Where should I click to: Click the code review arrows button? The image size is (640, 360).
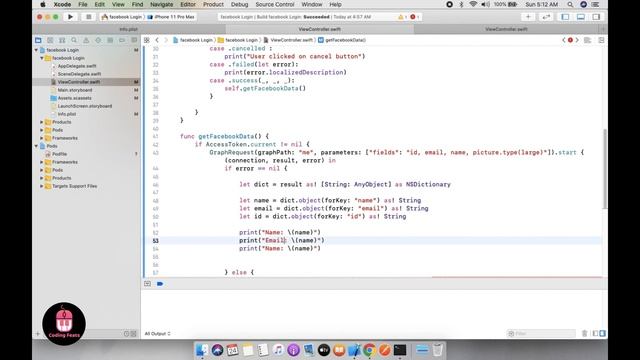(546, 17)
